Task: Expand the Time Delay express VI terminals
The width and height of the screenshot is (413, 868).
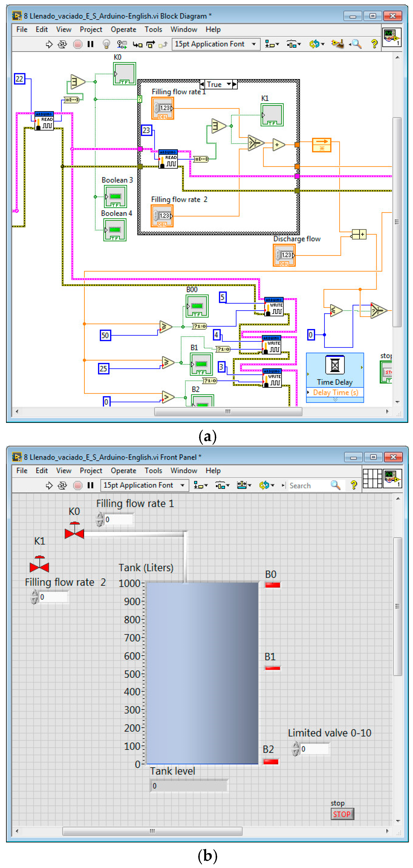Action: [x=335, y=400]
